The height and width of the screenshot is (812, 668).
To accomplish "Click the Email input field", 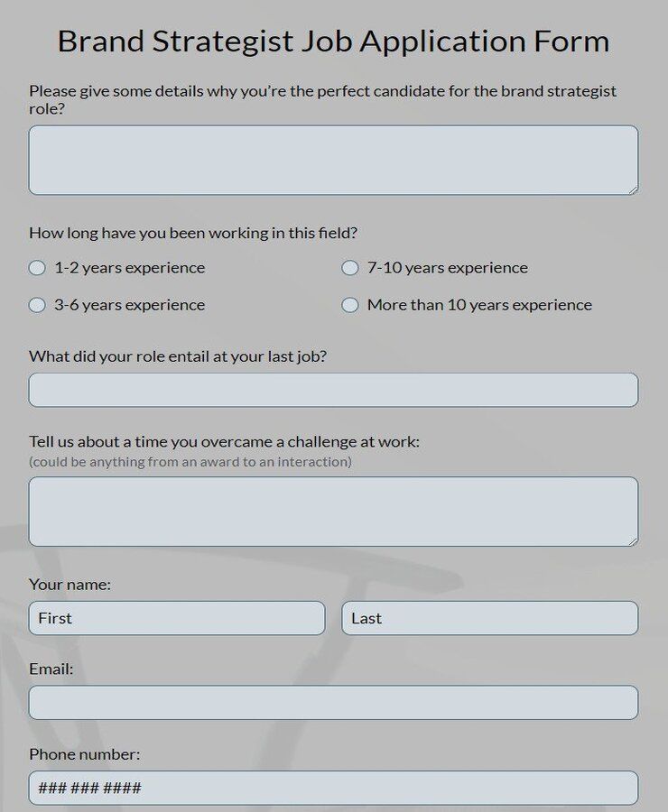I will point(334,702).
